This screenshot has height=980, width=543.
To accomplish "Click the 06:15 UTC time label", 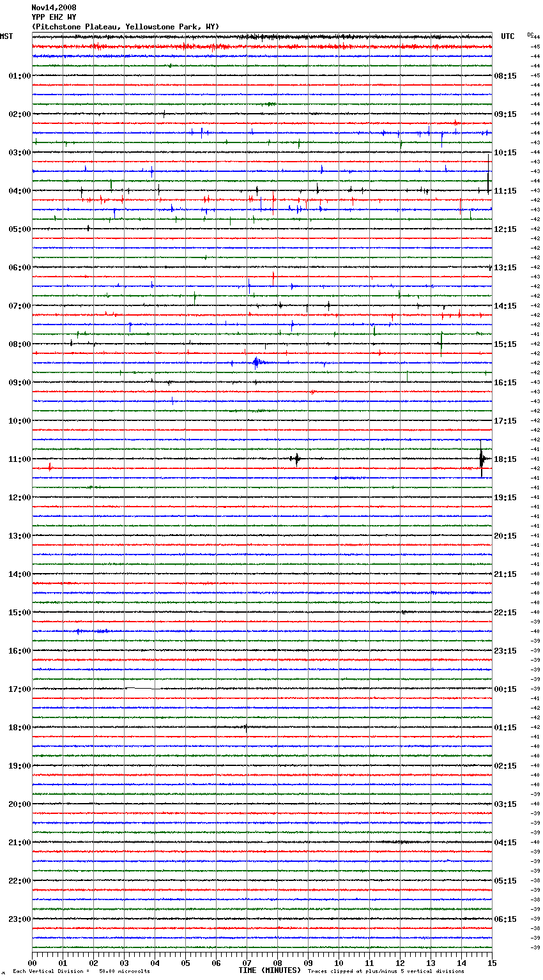I will pos(505,919).
